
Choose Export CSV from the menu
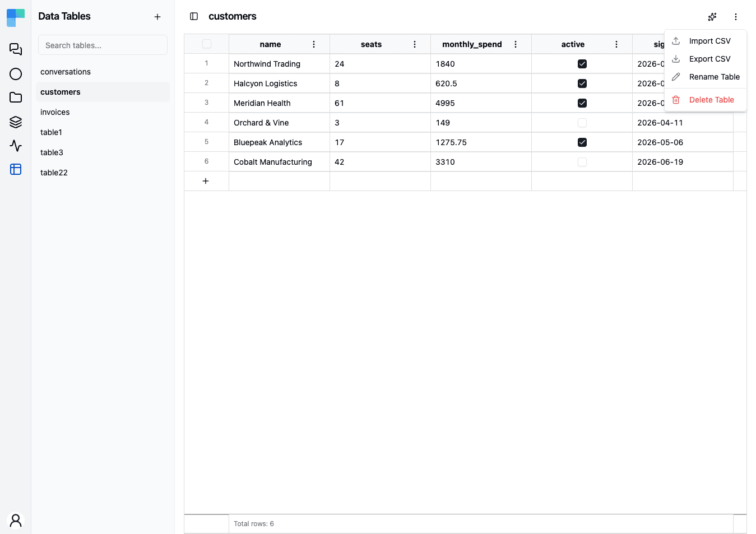click(705, 59)
